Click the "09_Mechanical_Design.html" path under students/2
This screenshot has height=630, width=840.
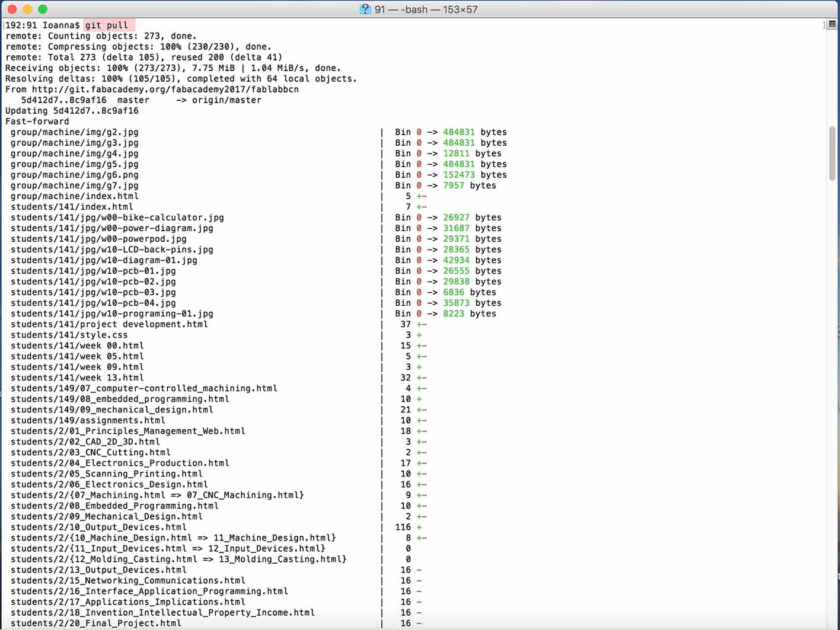[107, 516]
